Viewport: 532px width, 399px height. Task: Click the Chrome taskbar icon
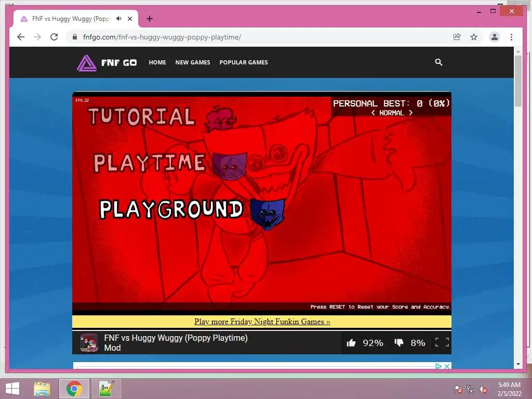(x=74, y=389)
